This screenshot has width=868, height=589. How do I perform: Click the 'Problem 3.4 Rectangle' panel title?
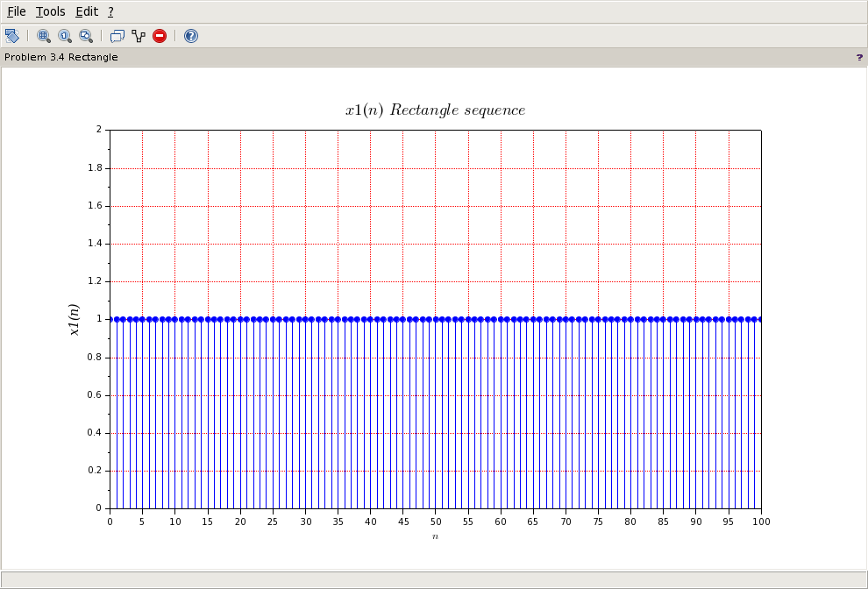pyautogui.click(x=60, y=57)
